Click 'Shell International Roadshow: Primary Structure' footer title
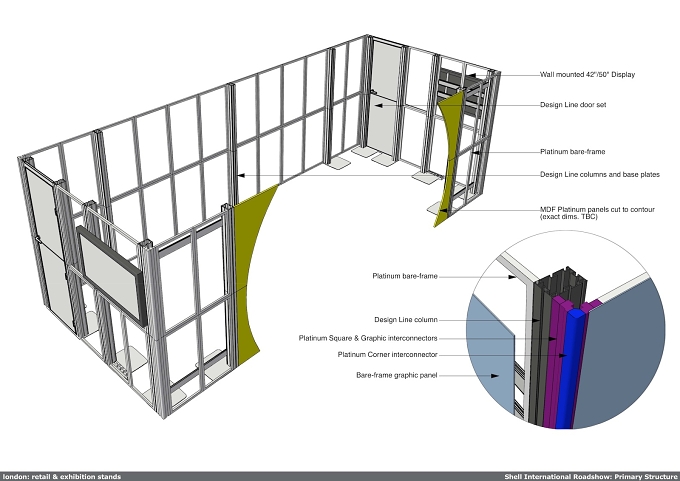Image resolution: width=680 pixels, height=481 pixels. click(591, 477)
